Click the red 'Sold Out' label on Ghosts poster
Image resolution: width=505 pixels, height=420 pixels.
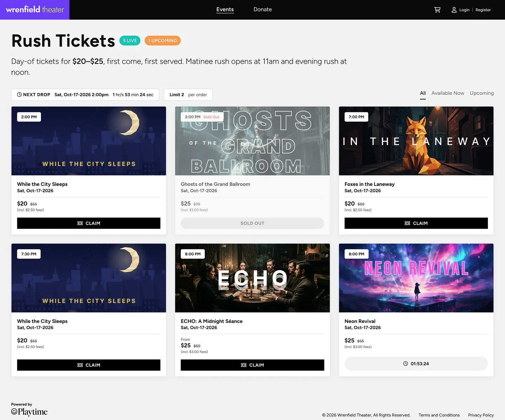[x=211, y=117]
